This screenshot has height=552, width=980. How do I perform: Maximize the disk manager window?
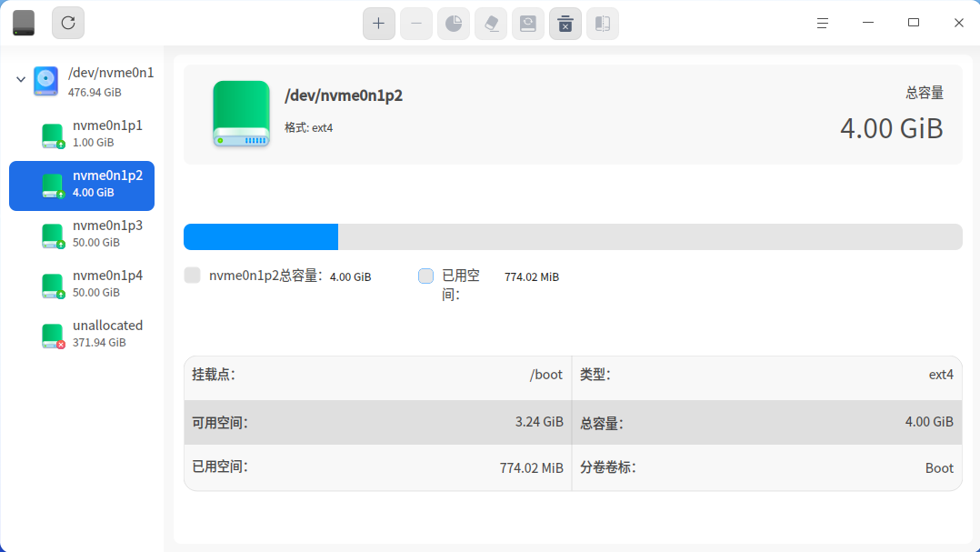pos(914,23)
